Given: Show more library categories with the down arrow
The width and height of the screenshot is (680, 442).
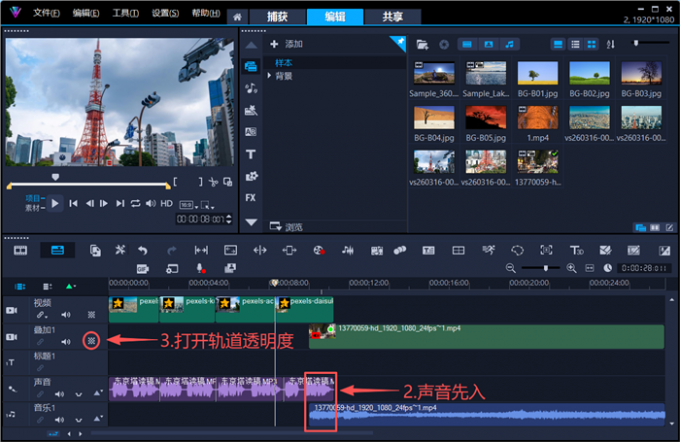Looking at the screenshot, I should [251, 223].
